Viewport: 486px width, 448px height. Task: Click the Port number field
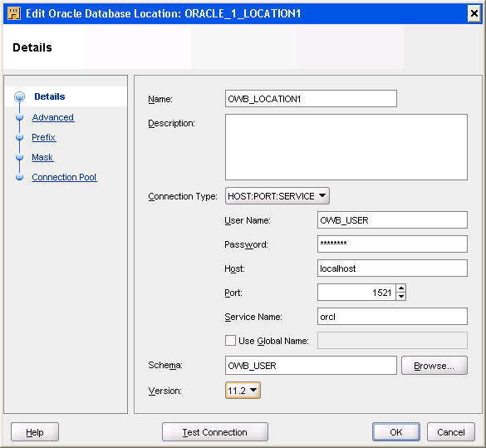[x=356, y=292]
